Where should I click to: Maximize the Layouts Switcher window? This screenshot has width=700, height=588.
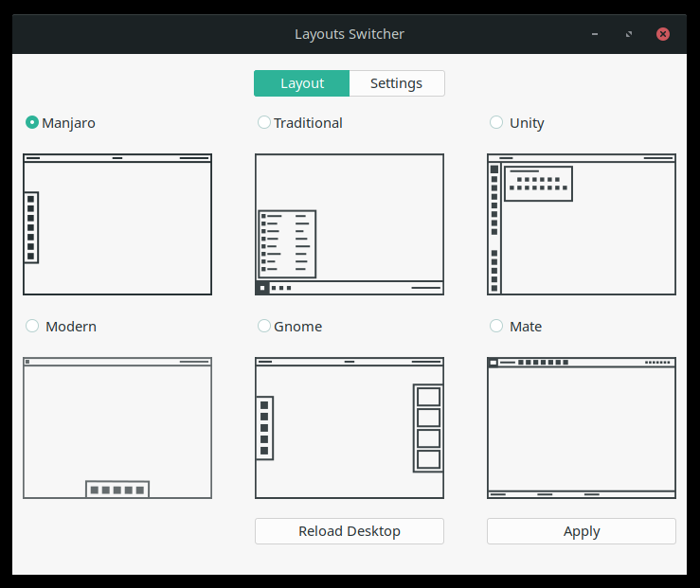[629, 34]
